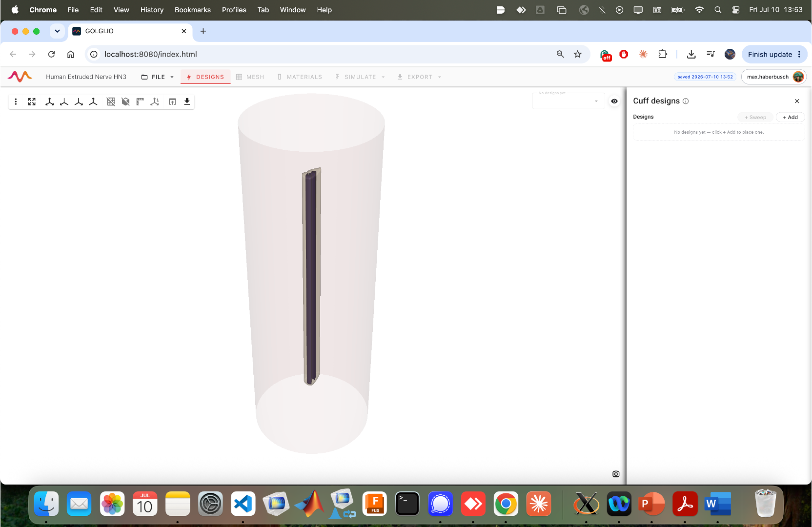
Task: Close the GOLGI.IO browser tab
Action: 184,31
